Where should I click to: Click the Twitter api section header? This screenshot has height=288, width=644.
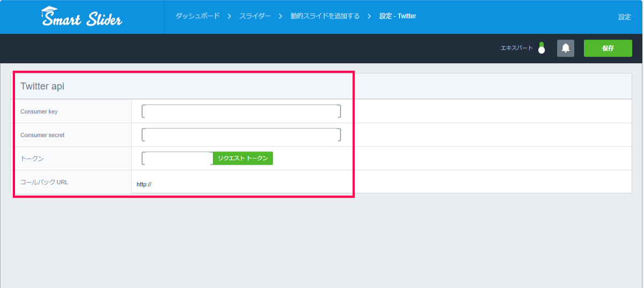[42, 86]
